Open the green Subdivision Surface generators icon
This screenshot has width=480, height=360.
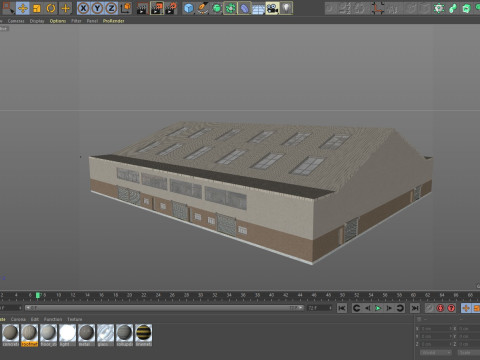point(217,8)
